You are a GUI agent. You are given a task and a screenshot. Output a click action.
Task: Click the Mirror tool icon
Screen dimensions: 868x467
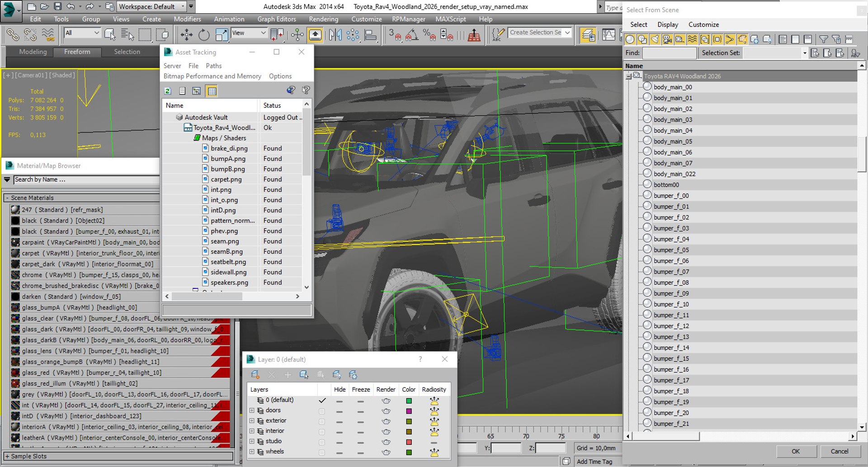pos(335,35)
